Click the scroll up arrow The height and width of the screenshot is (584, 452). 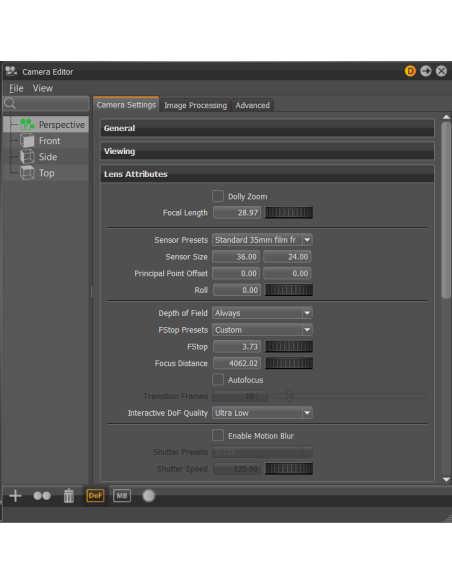[x=446, y=117]
